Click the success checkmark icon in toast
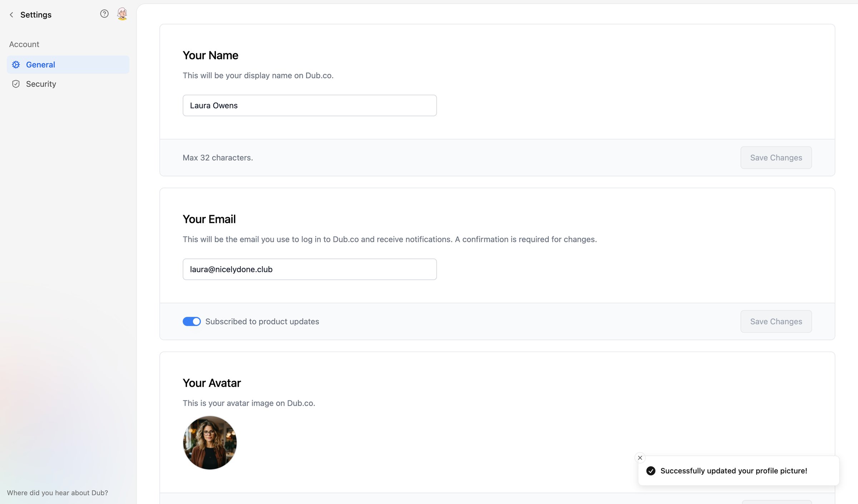This screenshot has height=504, width=858. coord(651,471)
